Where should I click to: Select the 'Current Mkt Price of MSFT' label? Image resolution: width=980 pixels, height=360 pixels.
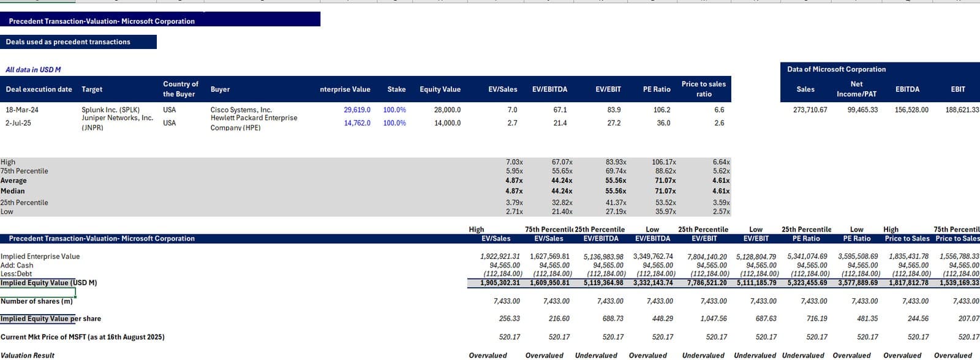(82, 337)
